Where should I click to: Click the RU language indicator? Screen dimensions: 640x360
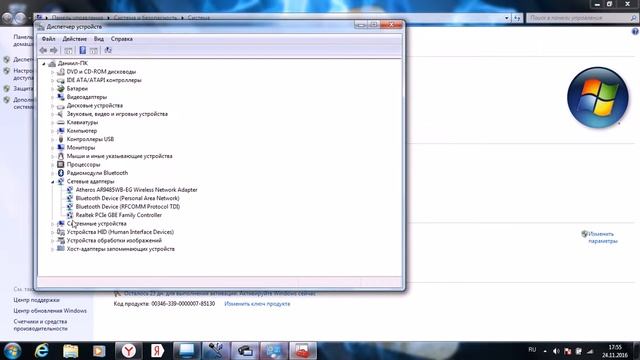tap(532, 350)
